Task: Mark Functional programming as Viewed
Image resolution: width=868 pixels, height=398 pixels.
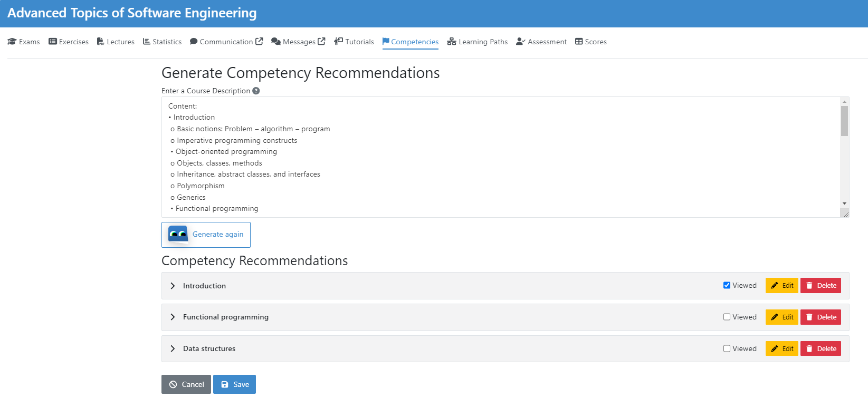Action: [x=727, y=316]
